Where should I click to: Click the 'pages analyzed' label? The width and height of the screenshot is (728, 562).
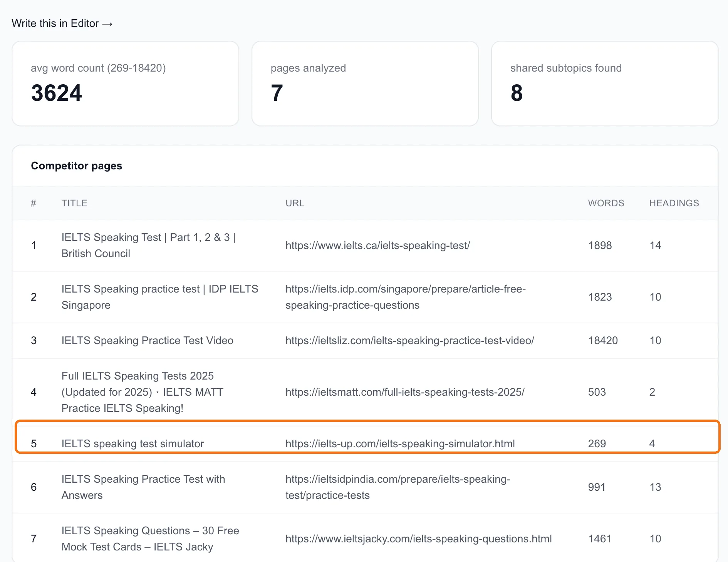click(x=308, y=68)
